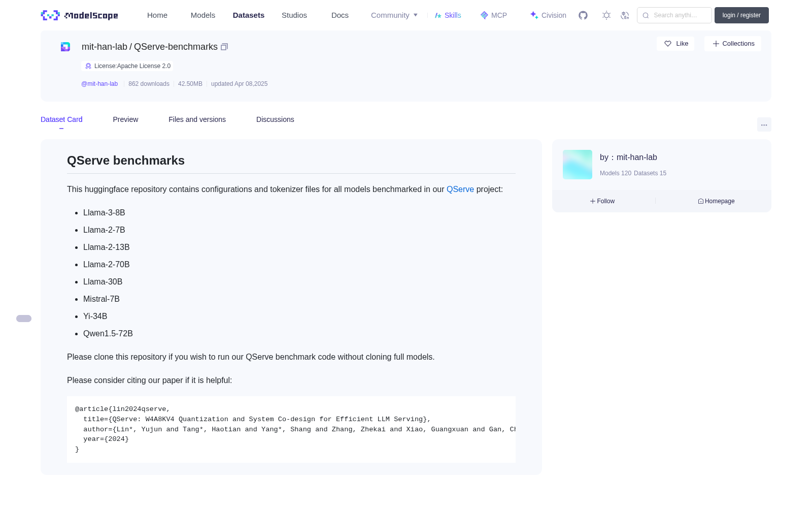Click the 'Datasets 15' count
This screenshot has width=812, height=508.
(x=650, y=173)
